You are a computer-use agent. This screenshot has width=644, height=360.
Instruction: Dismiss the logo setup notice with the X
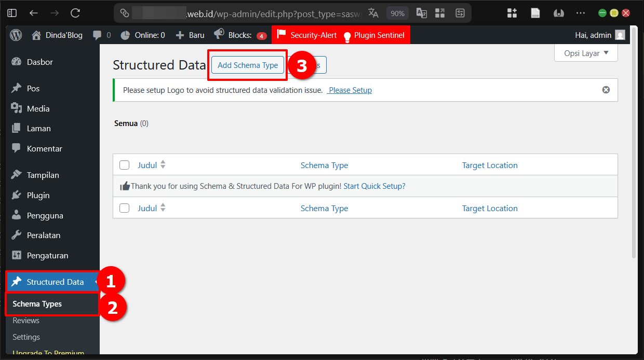(606, 89)
